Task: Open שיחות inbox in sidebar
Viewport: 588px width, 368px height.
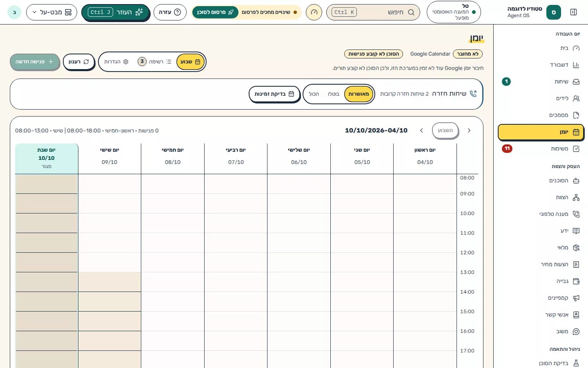Action: click(x=541, y=82)
